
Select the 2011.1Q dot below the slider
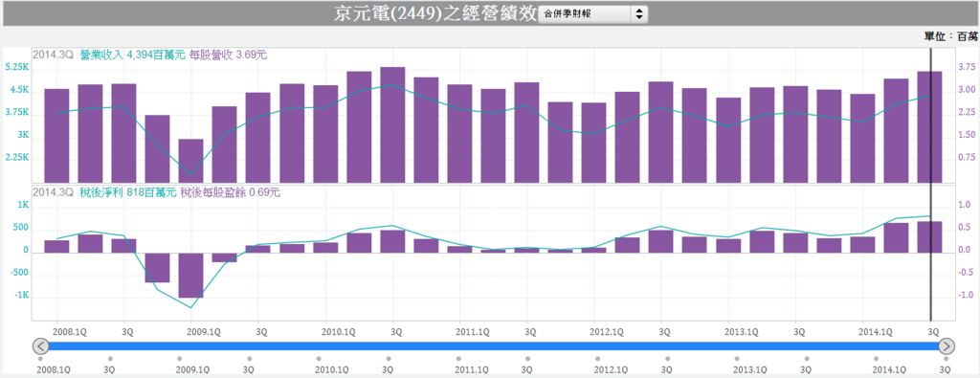coord(458,359)
